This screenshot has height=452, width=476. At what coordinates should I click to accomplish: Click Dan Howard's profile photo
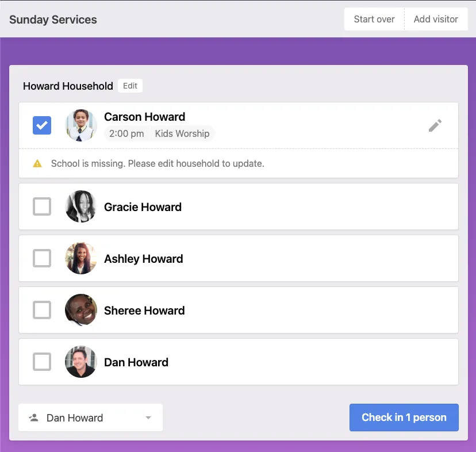(x=81, y=362)
